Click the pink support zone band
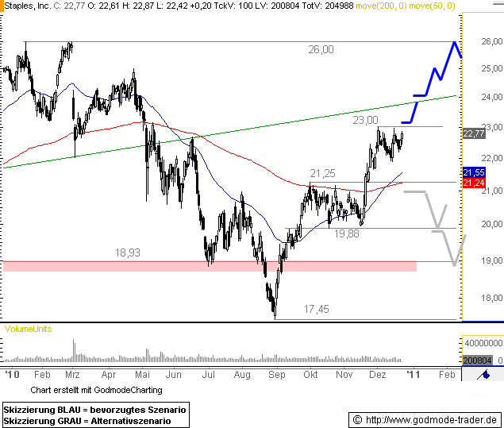Screen dimensions: 504x428 point(210,267)
